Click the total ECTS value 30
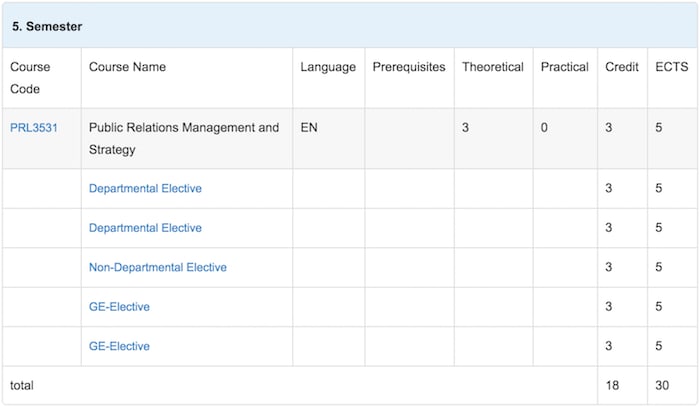Screen dimensions: 700x407 point(662,385)
